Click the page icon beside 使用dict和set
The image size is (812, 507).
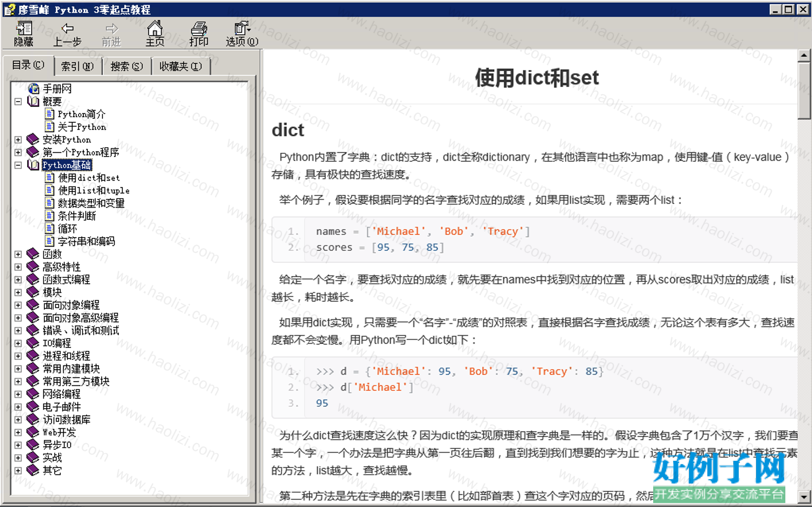tap(50, 177)
